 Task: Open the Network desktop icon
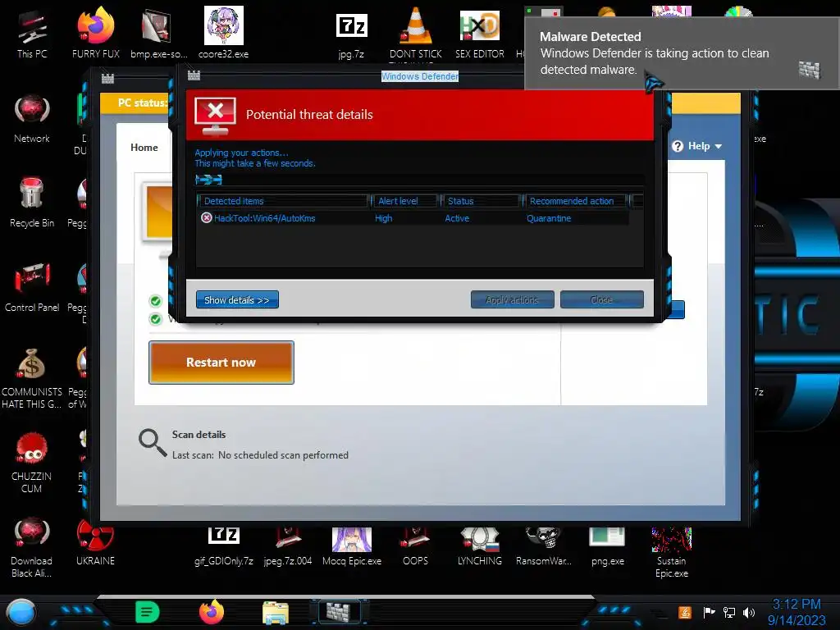coord(32,119)
